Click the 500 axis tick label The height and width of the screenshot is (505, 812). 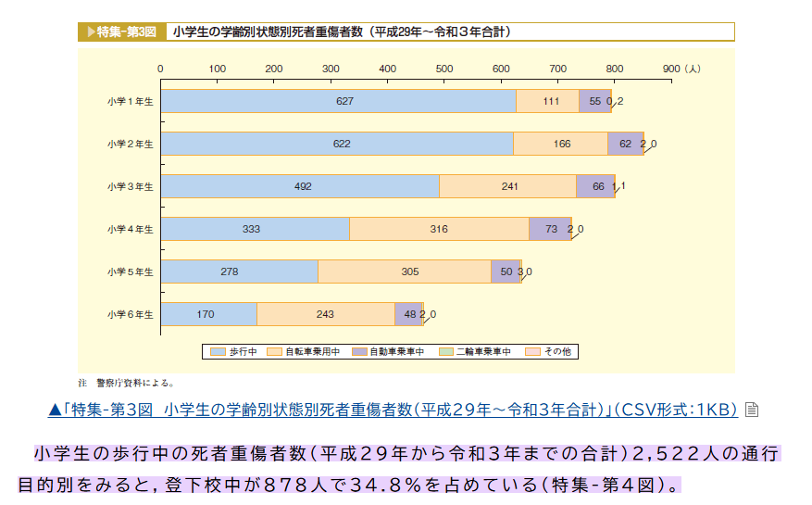click(444, 69)
